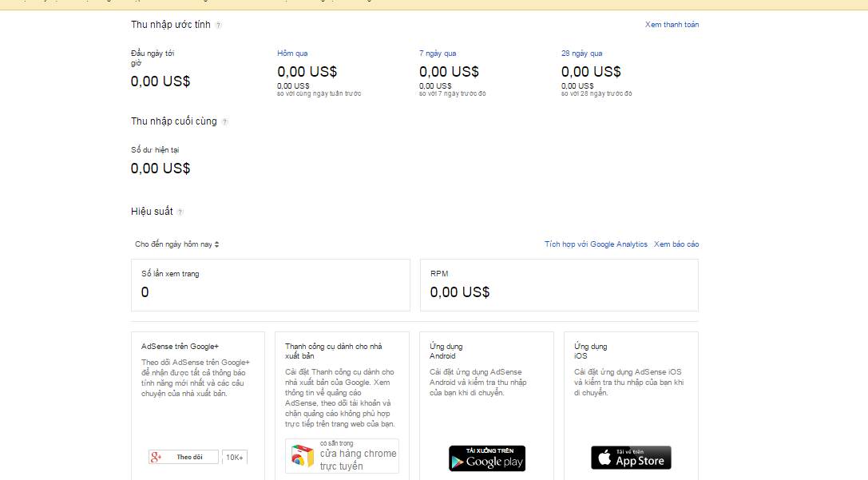This screenshot has height=480, width=868.
Task: Click the 7 ngày qua earnings amount
Action: (449, 72)
